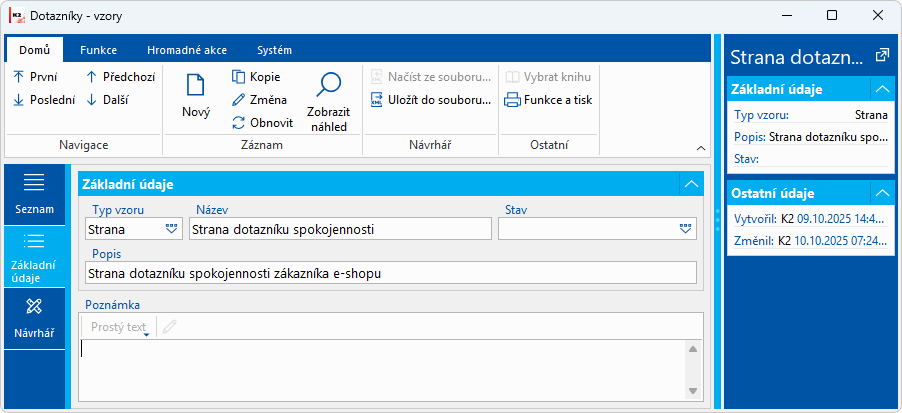Expand the Prostý text format dropdown
The image size is (902, 413).
(146, 335)
